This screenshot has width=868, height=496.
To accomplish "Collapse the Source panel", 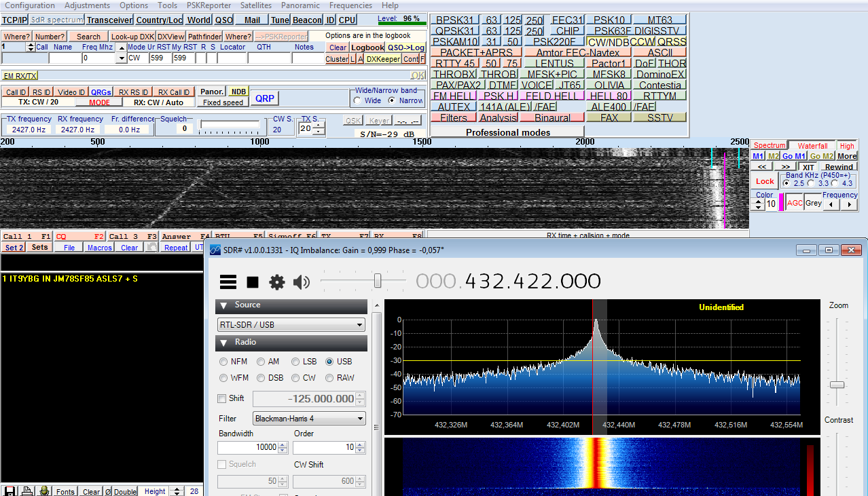I will point(223,305).
